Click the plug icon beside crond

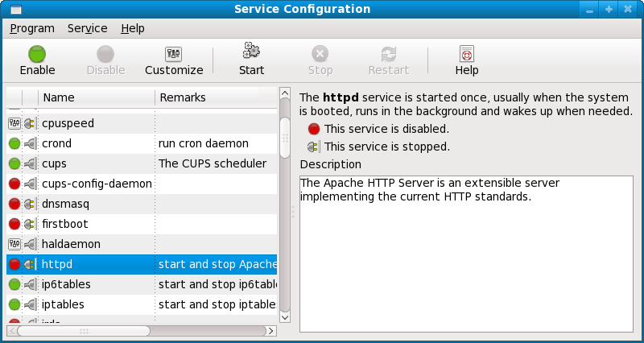(30, 143)
